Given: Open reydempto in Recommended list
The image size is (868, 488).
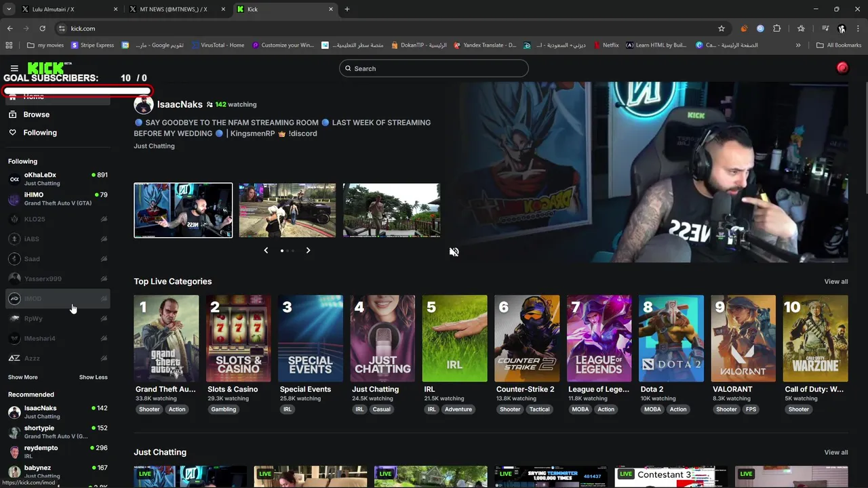Looking at the screenshot, I should pyautogui.click(x=58, y=451).
